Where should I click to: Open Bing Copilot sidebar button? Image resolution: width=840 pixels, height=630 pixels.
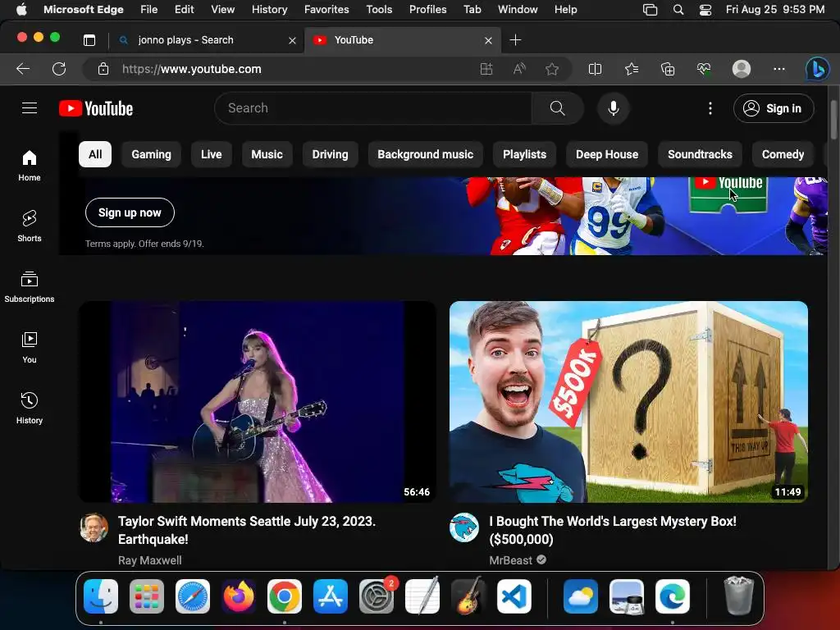click(x=818, y=69)
